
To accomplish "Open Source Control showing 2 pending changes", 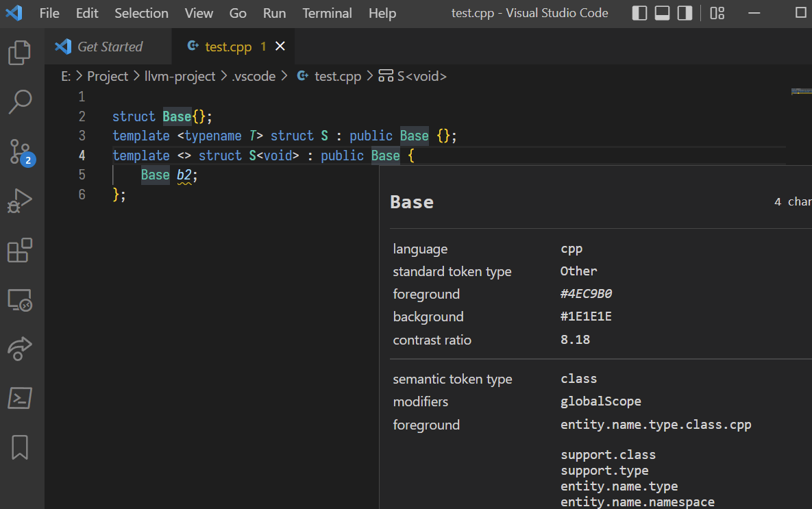I will [x=21, y=151].
